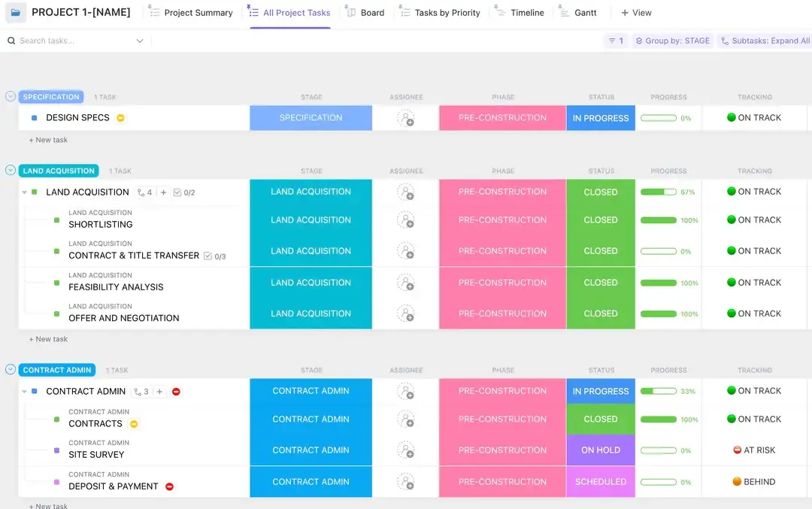Click the yellow priority icon on CONTRACTS
Screen dimensions: 812x509
(134, 423)
